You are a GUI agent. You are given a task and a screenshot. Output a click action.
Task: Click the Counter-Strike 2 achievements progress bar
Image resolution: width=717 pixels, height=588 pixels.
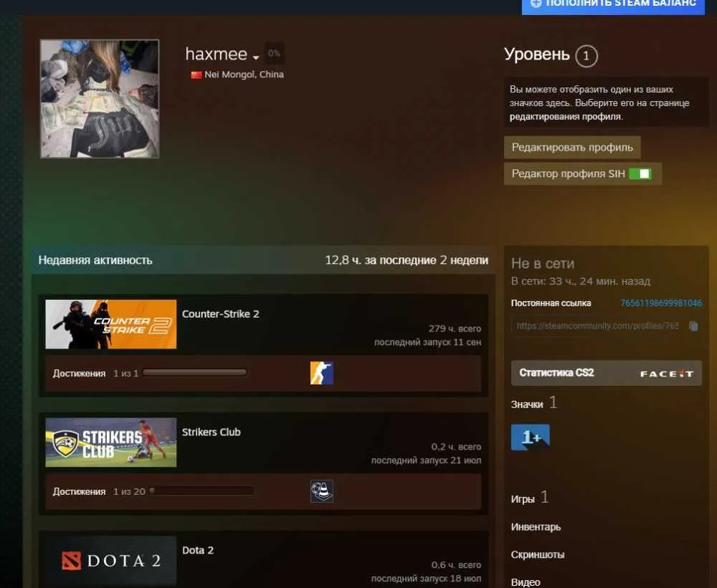click(x=195, y=373)
